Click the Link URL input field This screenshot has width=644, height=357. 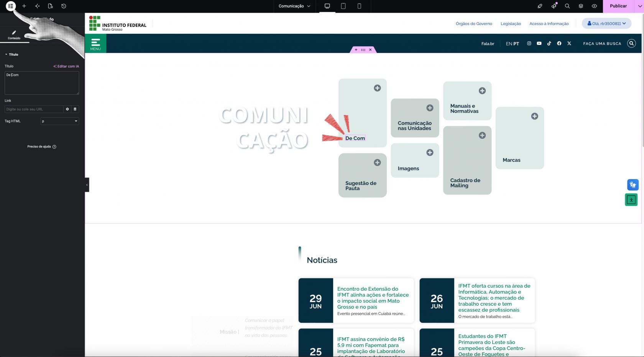34,109
